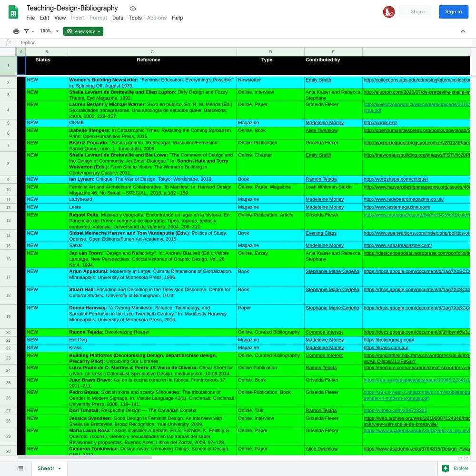This screenshot has height=476, width=476.
Task: Open the vimeo.com/204728326 link
Action: pos(395,410)
